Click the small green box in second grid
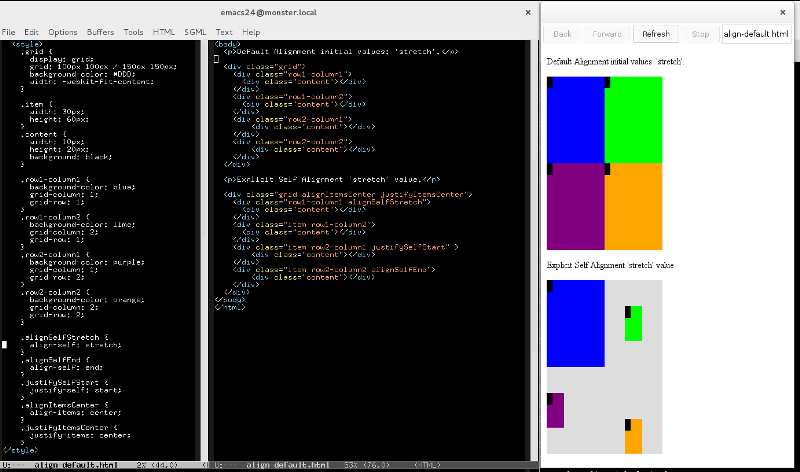The image size is (800, 472). pos(633,324)
